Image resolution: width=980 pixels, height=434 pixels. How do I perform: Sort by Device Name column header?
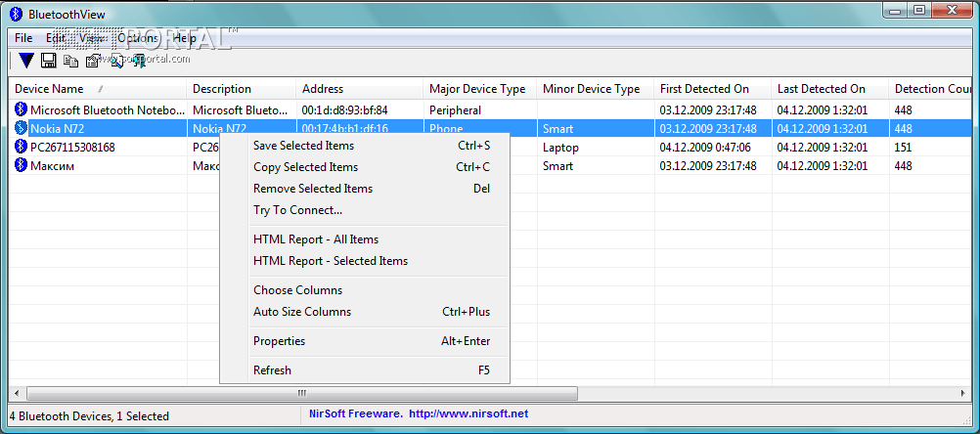pyautogui.click(x=98, y=89)
